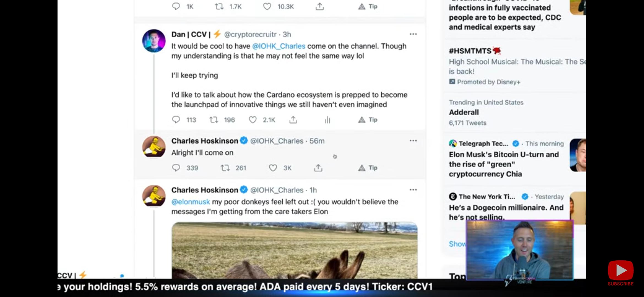Open more options on Dan CCV's tweet

[x=413, y=34]
